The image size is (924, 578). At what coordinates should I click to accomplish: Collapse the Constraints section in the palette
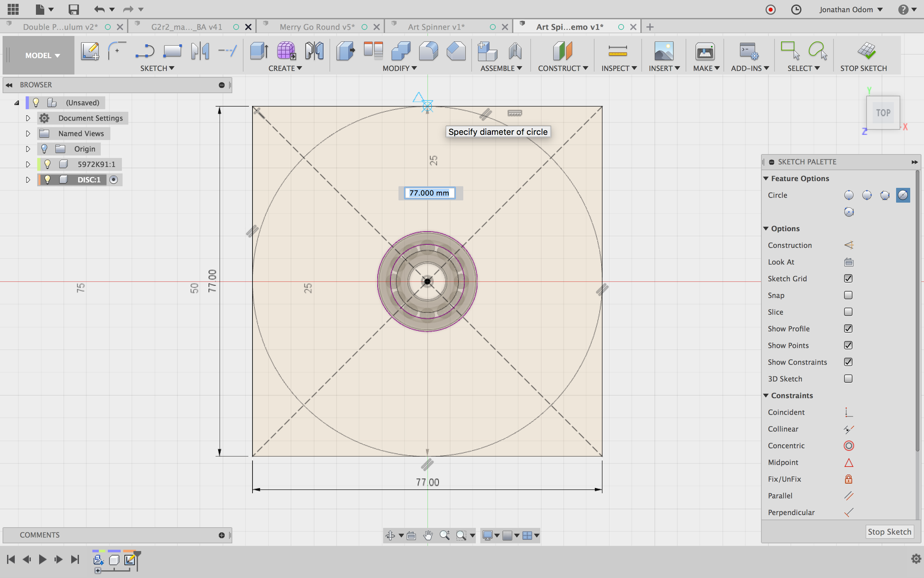pos(766,395)
